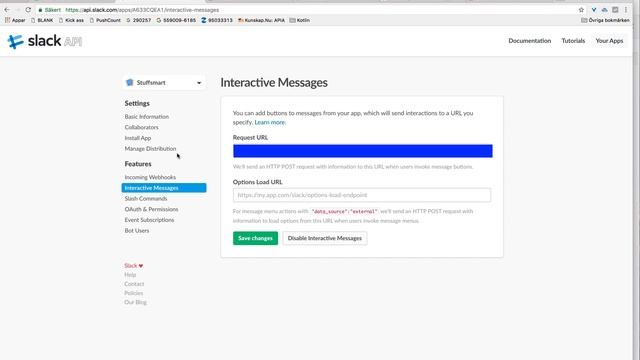Viewport: 640px width, 360px height.
Task: Open Bot Users feature page
Action: coord(137,231)
